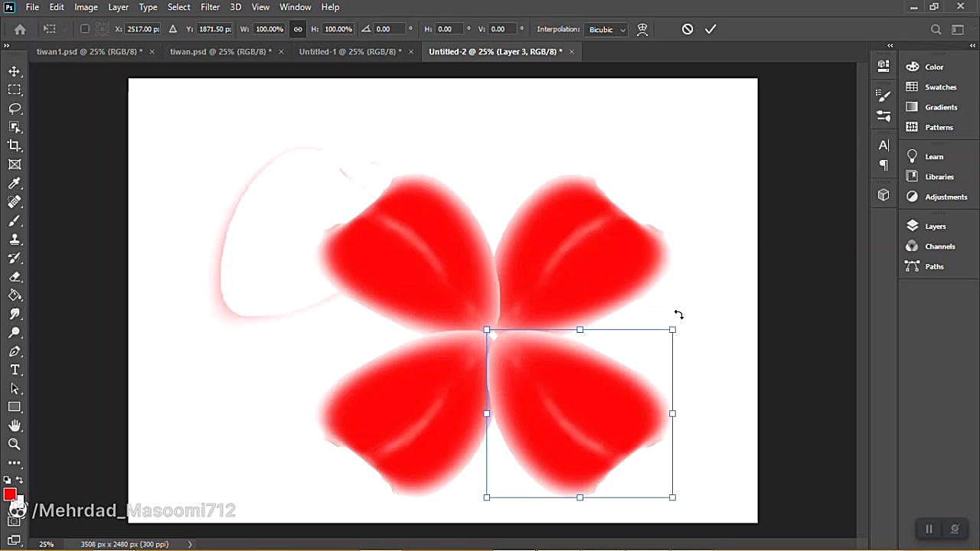This screenshot has width=980, height=551.
Task: Reset default foreground and background colors
Action: [8, 480]
